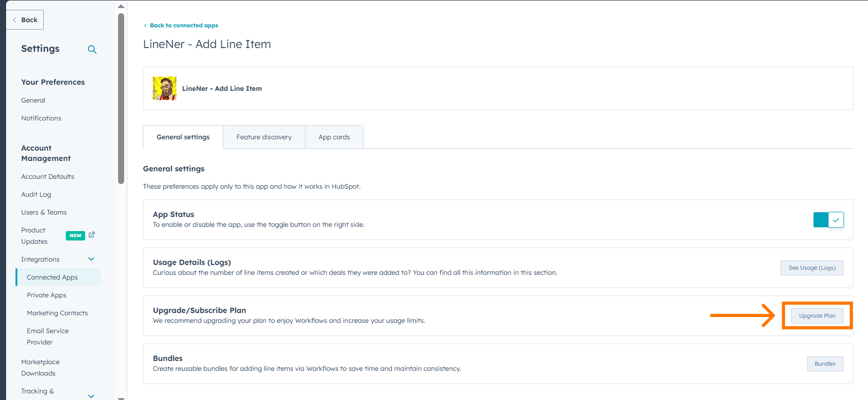This screenshot has height=400, width=868.
Task: Click the Settings search magnifier icon
Action: coord(92,50)
